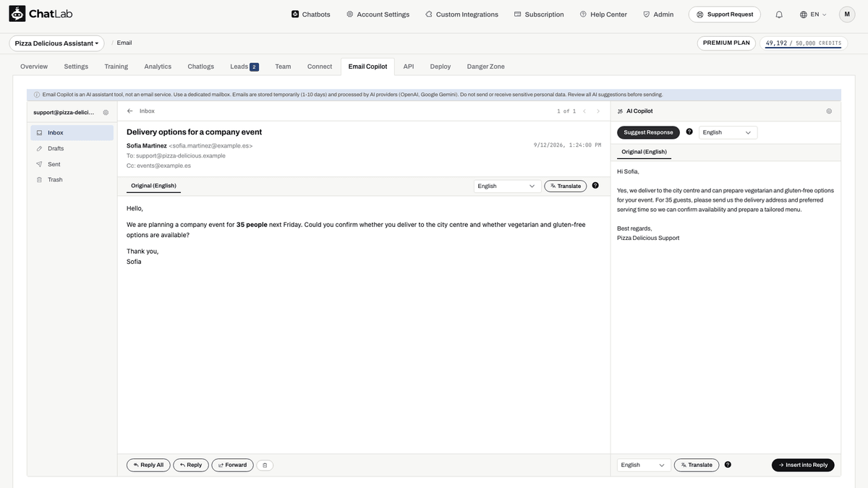This screenshot has height=488, width=868.
Task: Click the Leads badge showing 2
Action: (254, 67)
